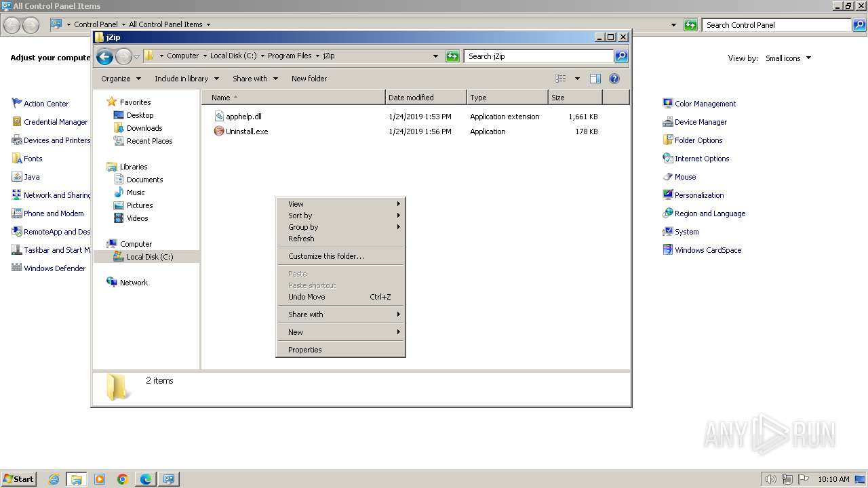Click the Search Control Panel field
The height and width of the screenshot is (488, 868).
point(777,25)
